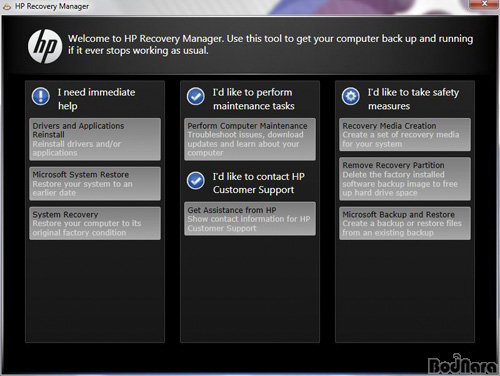Click the HP logo icon
The image size is (500, 376).
45,46
